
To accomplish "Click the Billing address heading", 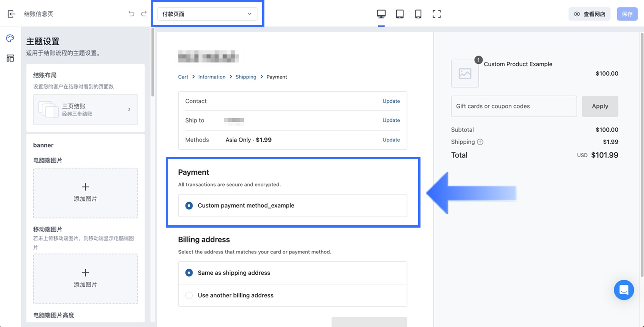I will pyautogui.click(x=204, y=240).
